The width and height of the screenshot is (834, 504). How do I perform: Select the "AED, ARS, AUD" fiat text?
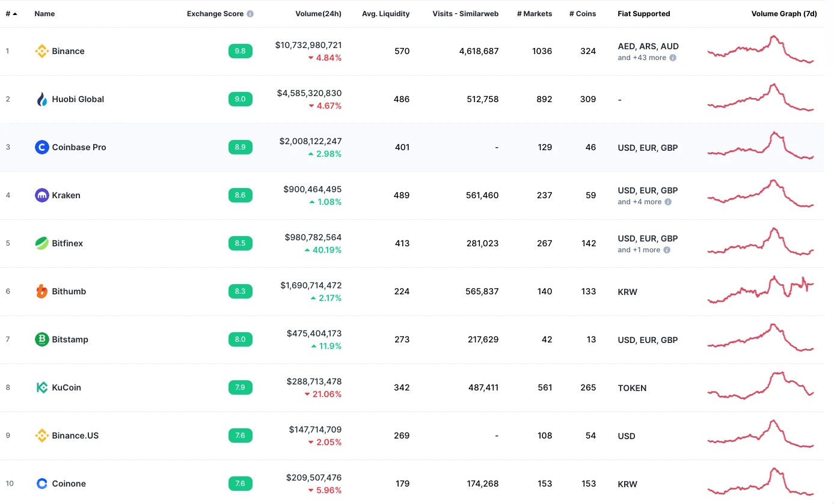(x=648, y=46)
